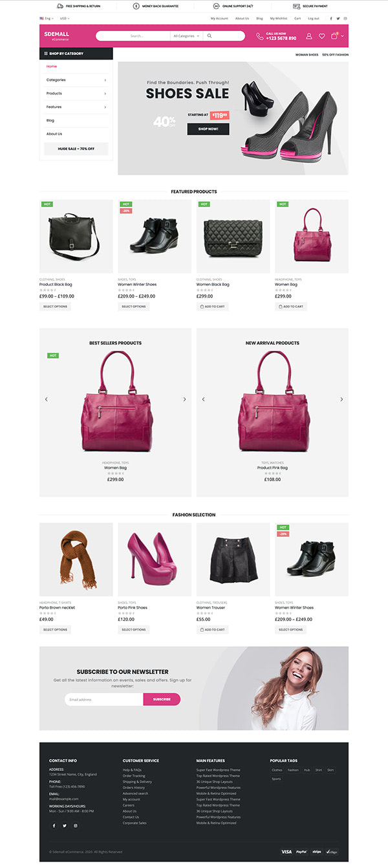Screen dimensions: 388x868
Task: Expand the Categories sidebar submenu
Action: point(76,80)
